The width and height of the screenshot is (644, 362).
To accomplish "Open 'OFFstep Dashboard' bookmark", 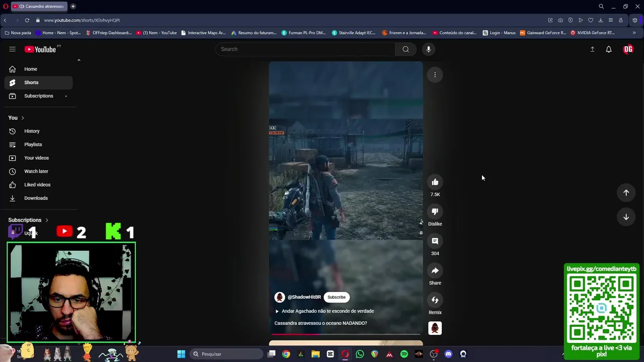I will [109, 33].
